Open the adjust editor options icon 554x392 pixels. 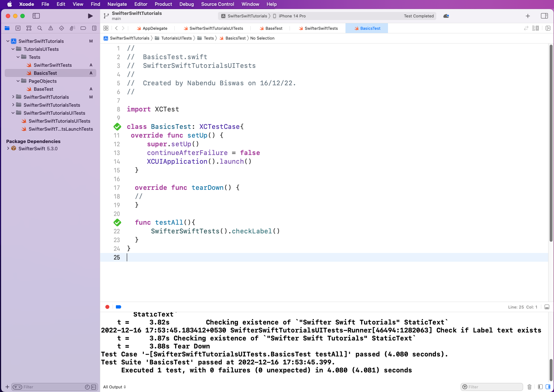(535, 28)
